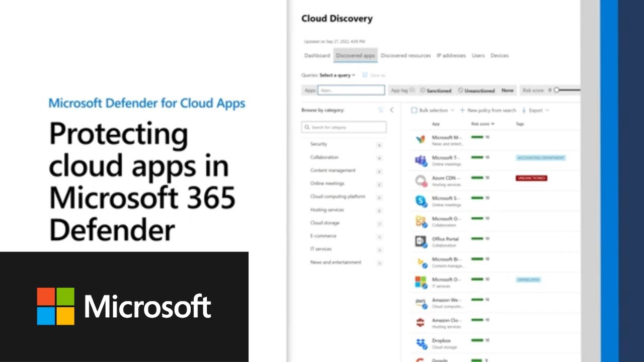This screenshot has width=644, height=362.
Task: Click the Microsoft Teams app icon
Action: pyautogui.click(x=420, y=160)
